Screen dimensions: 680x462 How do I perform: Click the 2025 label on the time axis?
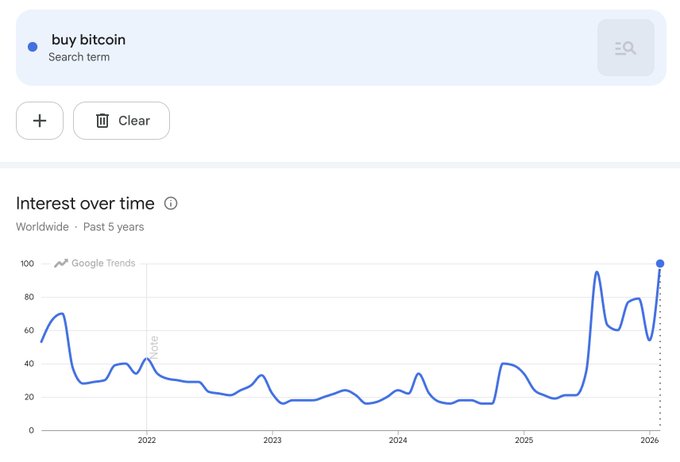point(524,440)
